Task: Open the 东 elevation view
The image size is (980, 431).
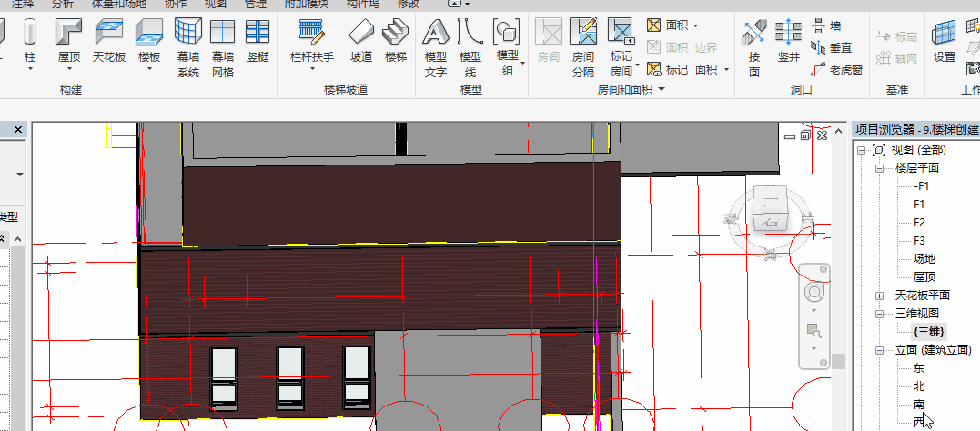Action: click(919, 368)
